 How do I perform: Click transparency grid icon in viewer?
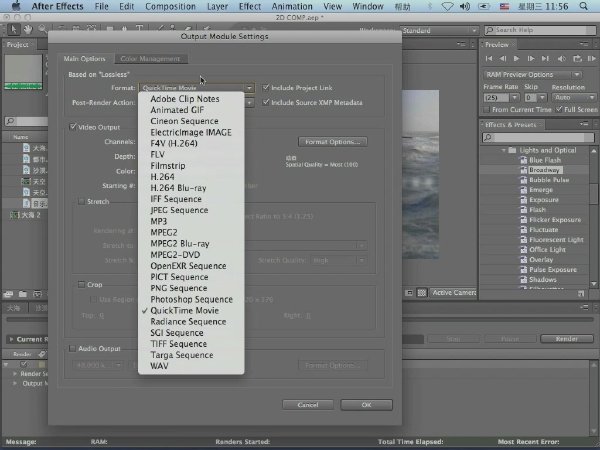[x=421, y=293]
